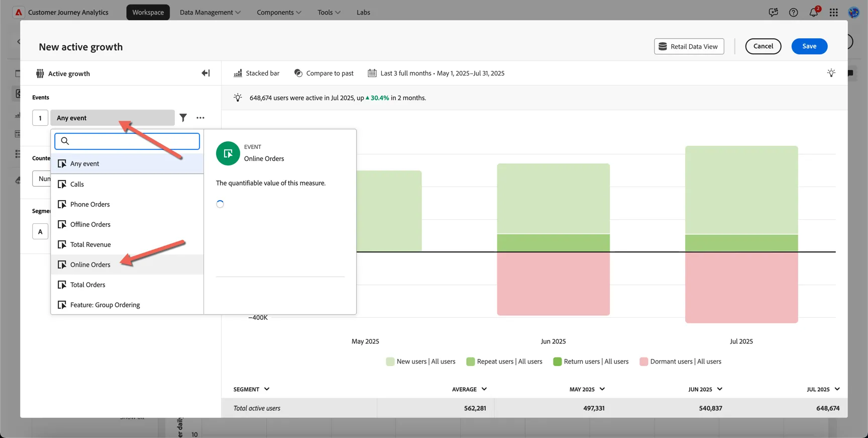
Task: Expand the MAY 2025 column dropdown
Action: (x=602, y=389)
